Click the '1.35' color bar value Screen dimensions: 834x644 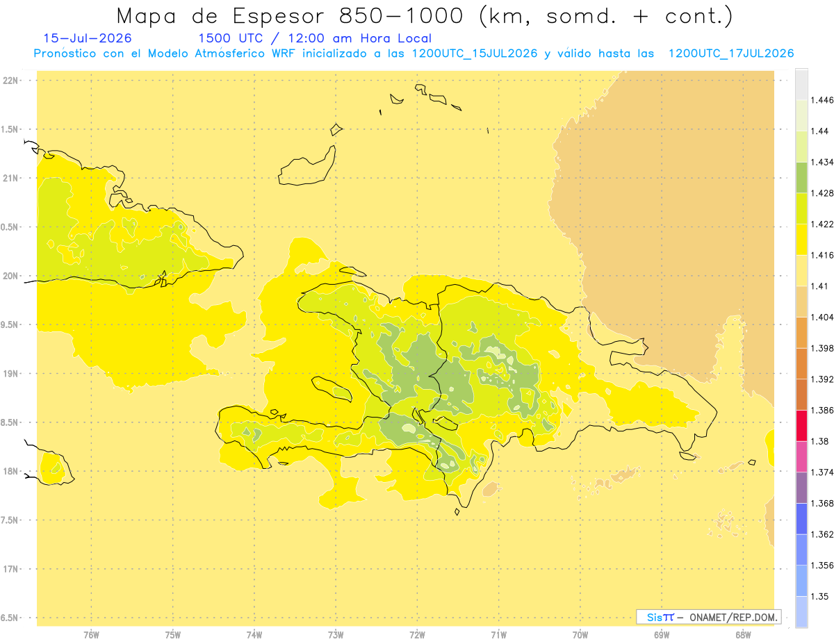[x=820, y=596]
